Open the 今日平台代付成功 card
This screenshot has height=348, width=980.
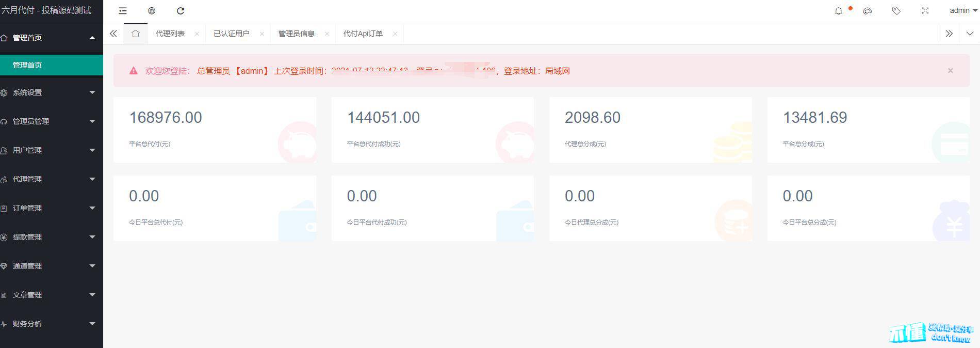point(432,208)
